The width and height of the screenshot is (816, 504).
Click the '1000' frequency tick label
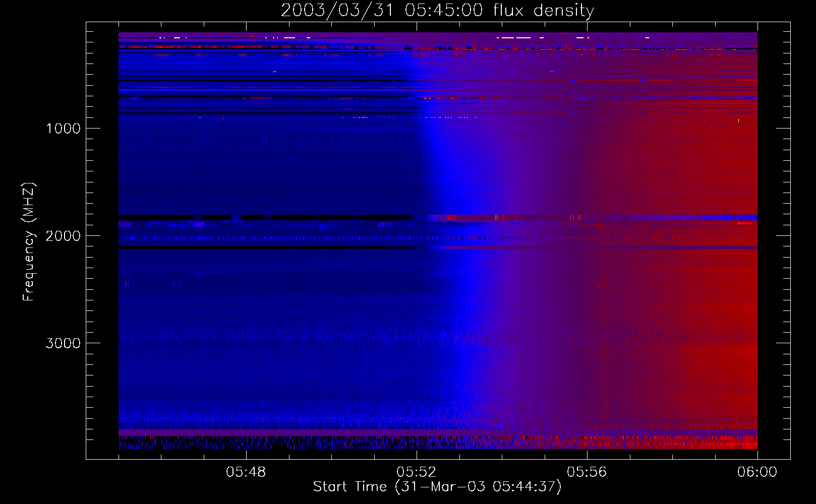coord(64,129)
